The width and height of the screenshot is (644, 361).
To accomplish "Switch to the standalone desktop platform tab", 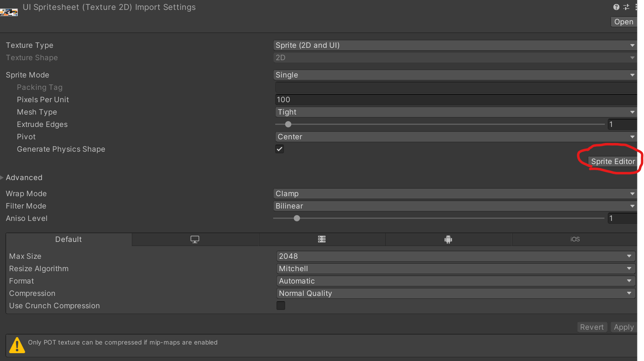I will [x=195, y=239].
